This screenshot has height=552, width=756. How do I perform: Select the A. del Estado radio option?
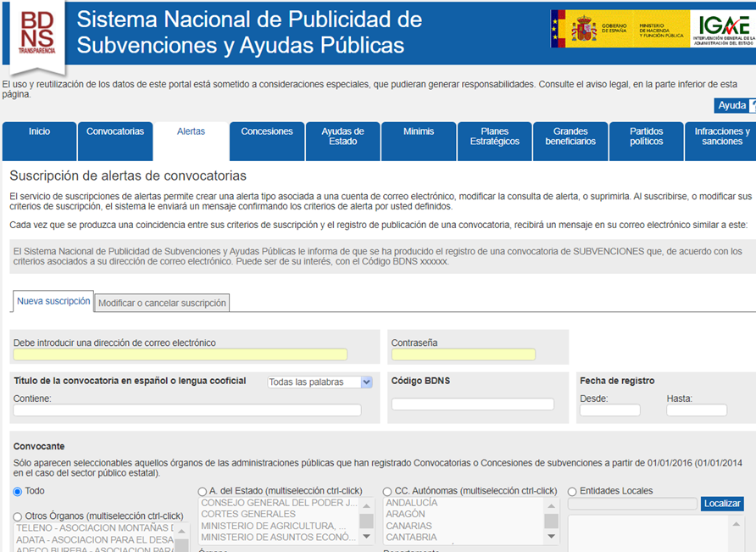202,492
